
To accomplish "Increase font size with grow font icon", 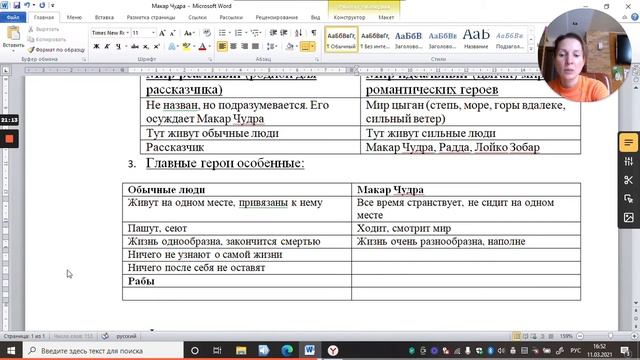I will tap(162, 33).
